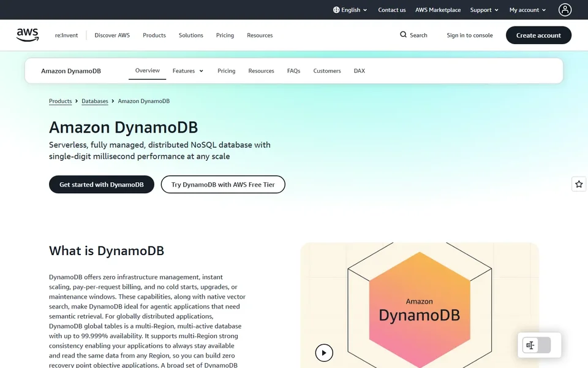The height and width of the screenshot is (368, 588).
Task: Click the AWS logo
Action: tap(28, 35)
